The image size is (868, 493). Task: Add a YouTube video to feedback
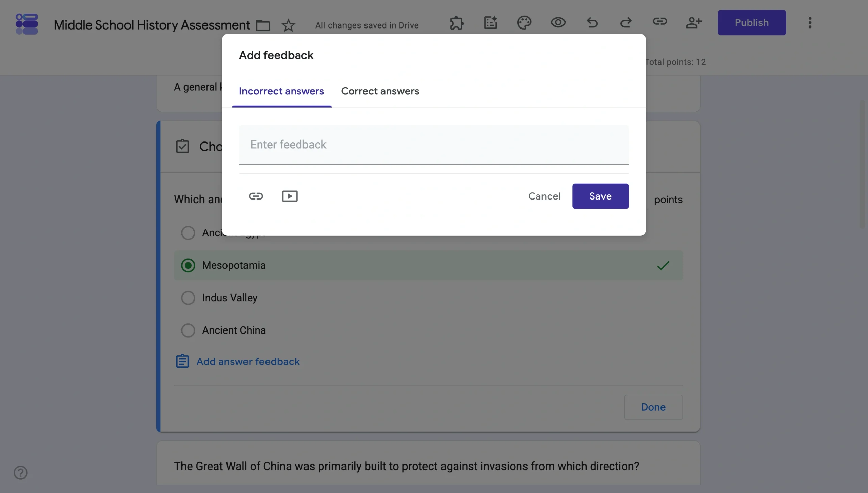(290, 196)
